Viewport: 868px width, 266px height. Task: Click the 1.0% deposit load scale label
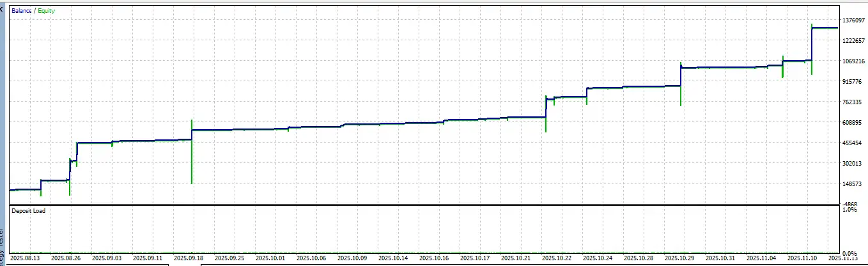coord(849,210)
